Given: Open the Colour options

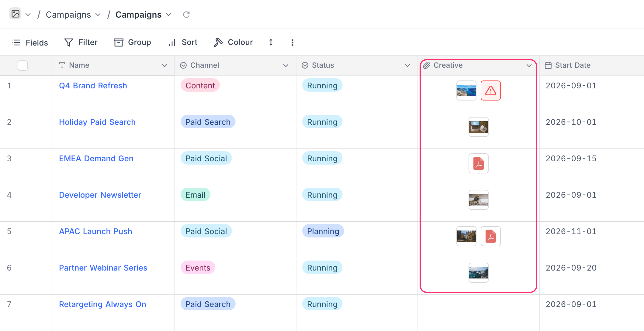Looking at the screenshot, I should click(x=233, y=43).
